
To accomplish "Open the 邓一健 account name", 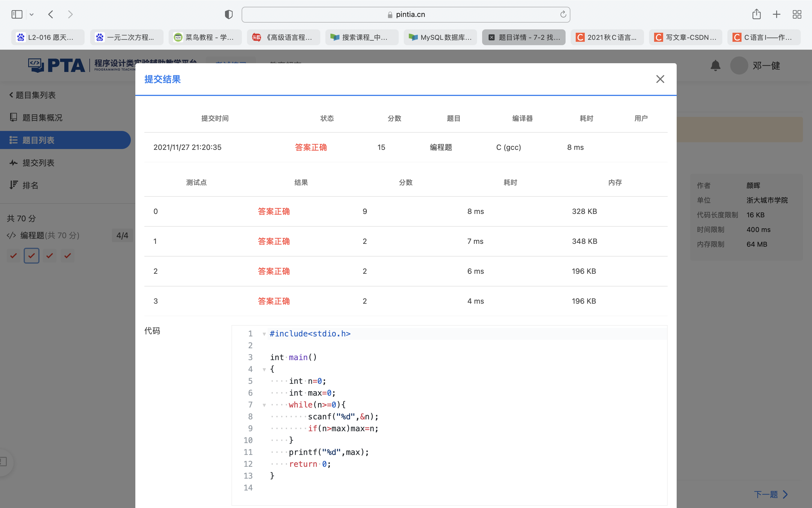I will (766, 65).
